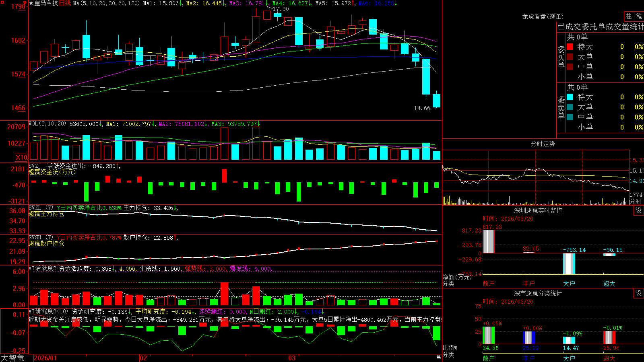644x362 pixels.
Task: Click the 中户 32.05 value label
Action: pyautogui.click(x=531, y=249)
